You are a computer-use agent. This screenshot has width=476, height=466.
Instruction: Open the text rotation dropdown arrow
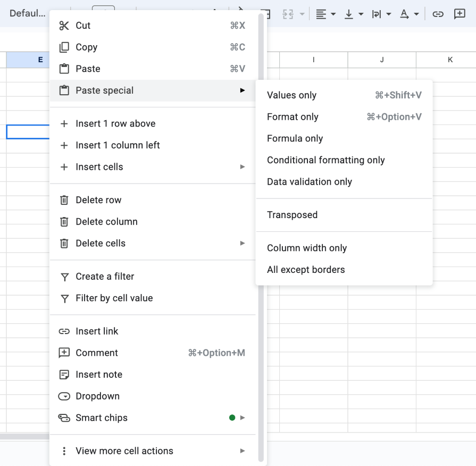point(416,14)
